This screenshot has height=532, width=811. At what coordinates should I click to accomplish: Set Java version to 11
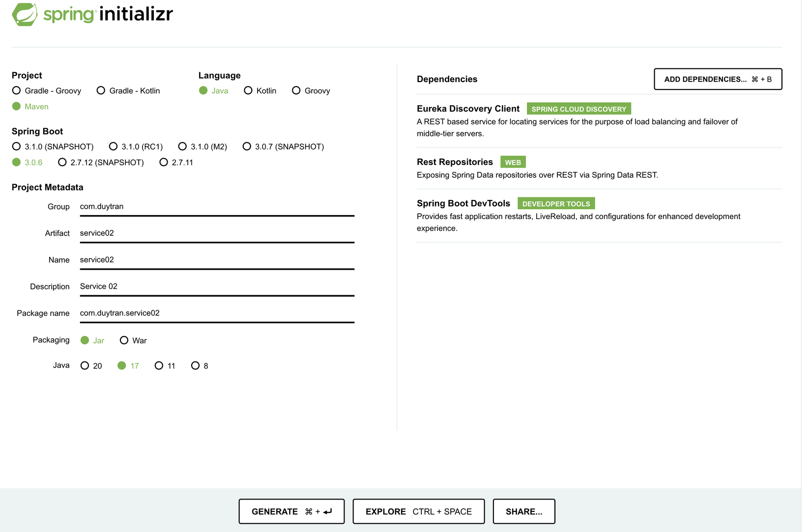pyautogui.click(x=159, y=365)
